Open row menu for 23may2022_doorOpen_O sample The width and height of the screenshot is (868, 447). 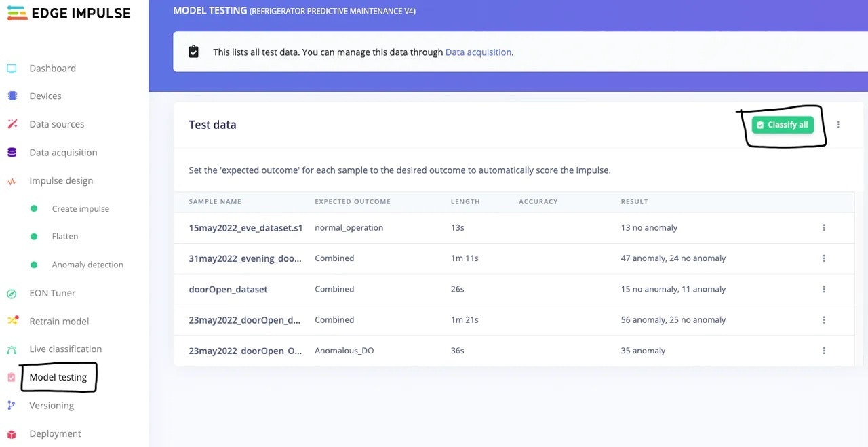(x=824, y=351)
